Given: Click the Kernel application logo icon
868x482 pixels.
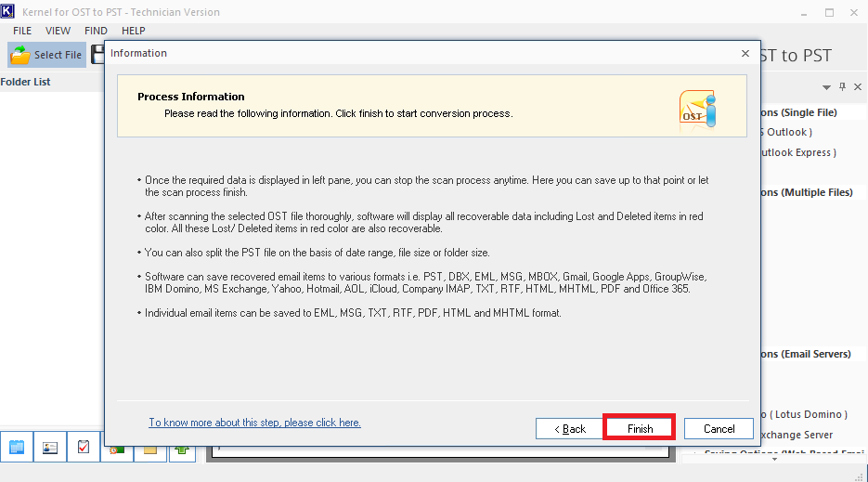Looking at the screenshot, I should [x=7, y=11].
